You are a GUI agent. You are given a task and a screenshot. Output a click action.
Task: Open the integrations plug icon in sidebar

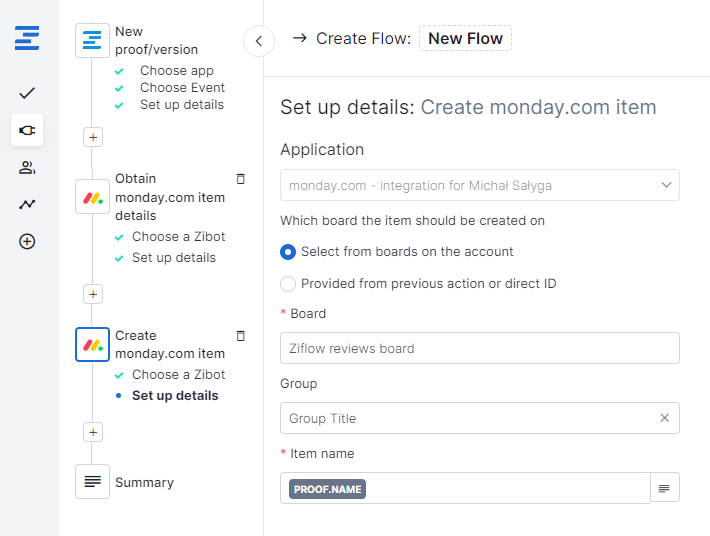click(27, 130)
